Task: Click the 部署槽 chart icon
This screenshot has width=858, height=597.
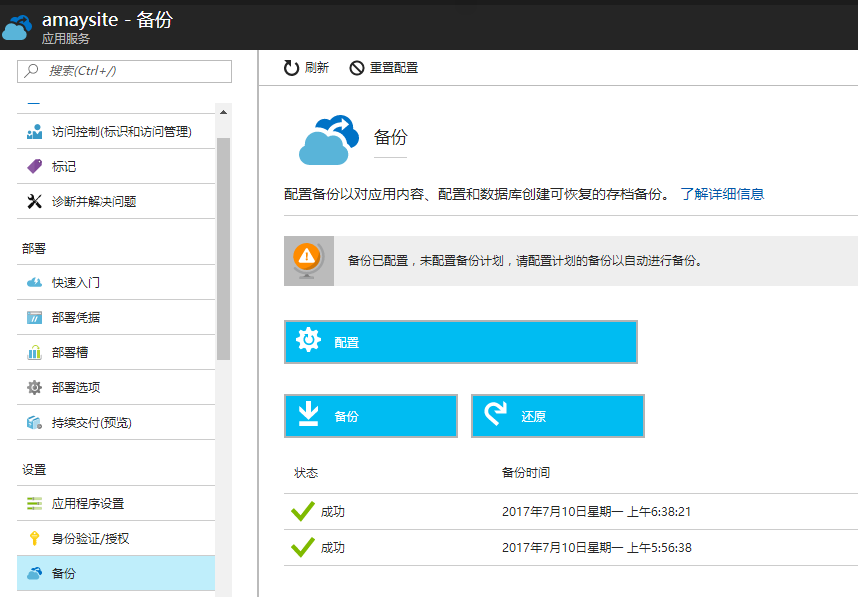Action: 35,352
